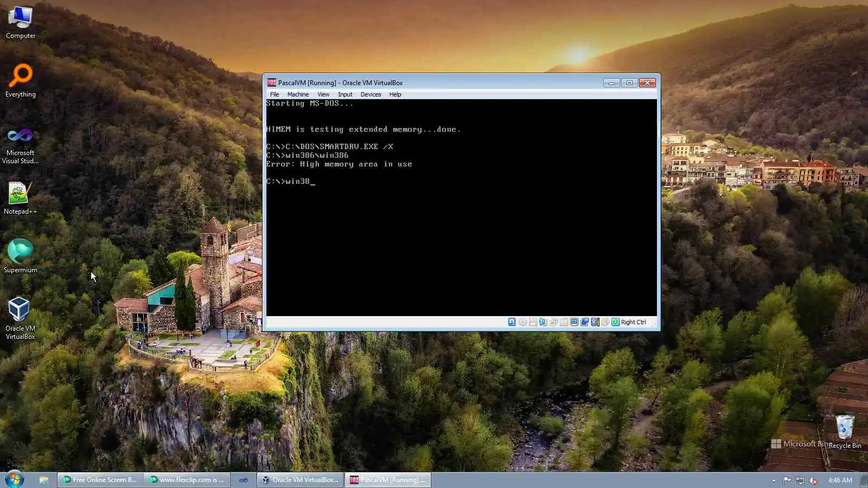The height and width of the screenshot is (488, 868).
Task: Open the Action Center flag icon
Action: (787, 480)
